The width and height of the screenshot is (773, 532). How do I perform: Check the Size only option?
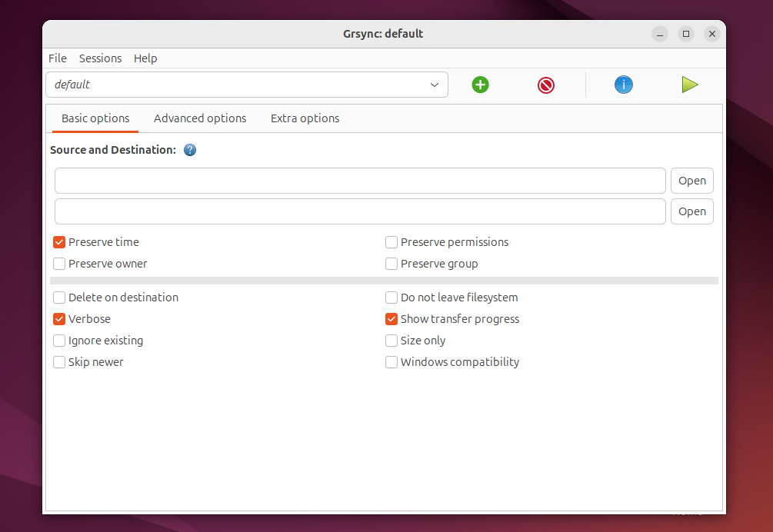[x=391, y=341]
